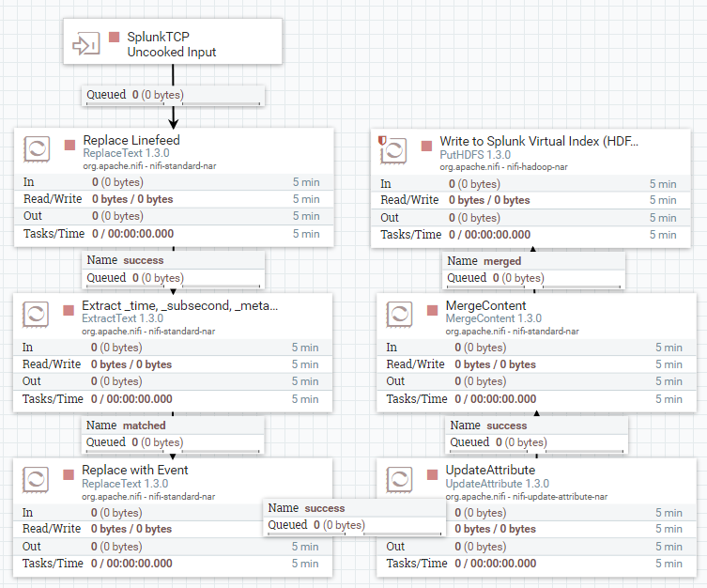Image resolution: width=707 pixels, height=588 pixels.
Task: Click Tasks/Time row of PutHDFS processor
Action: pyautogui.click(x=530, y=235)
